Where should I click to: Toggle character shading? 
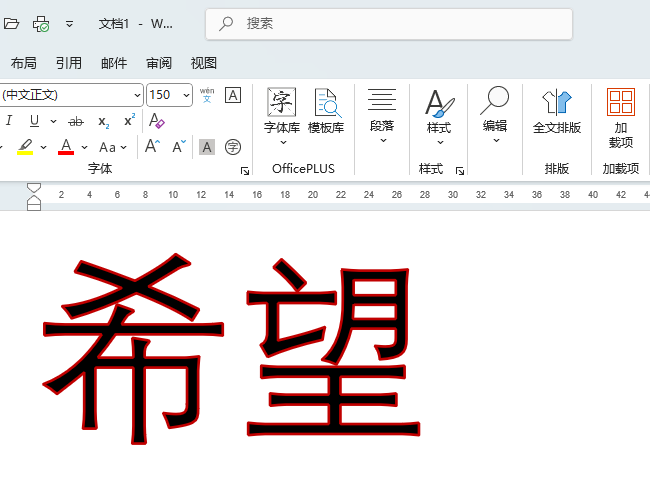[x=207, y=147]
